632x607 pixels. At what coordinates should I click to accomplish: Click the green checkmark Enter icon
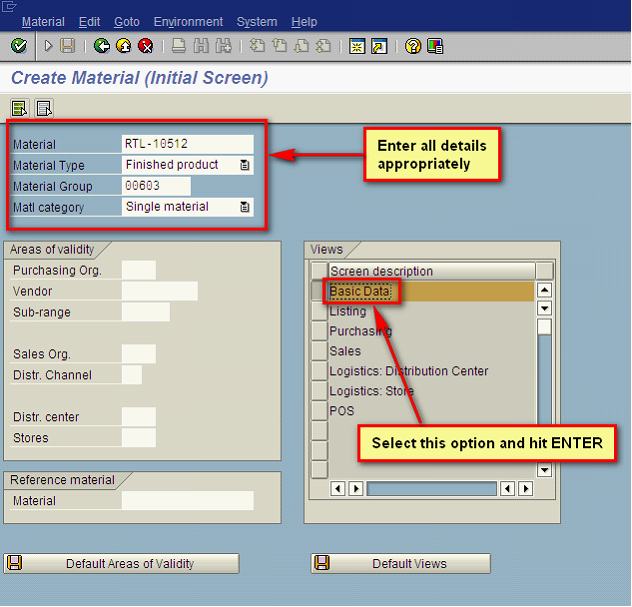point(18,46)
